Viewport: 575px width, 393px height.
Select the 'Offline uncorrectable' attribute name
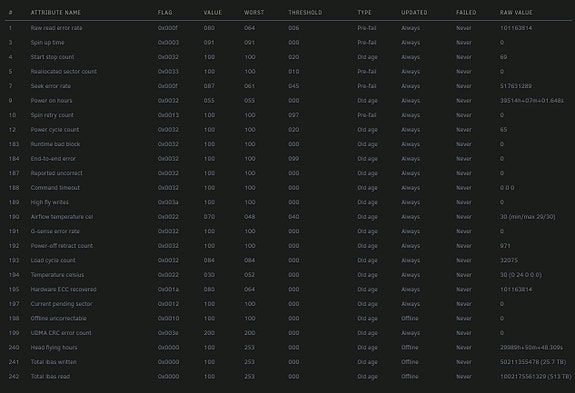click(58, 318)
